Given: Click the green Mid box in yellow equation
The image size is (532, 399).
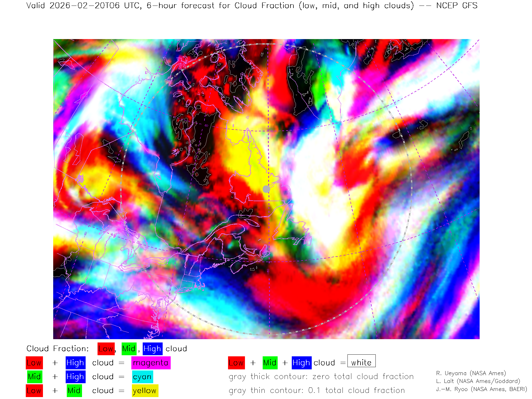Looking at the screenshot, I should [x=74, y=391].
